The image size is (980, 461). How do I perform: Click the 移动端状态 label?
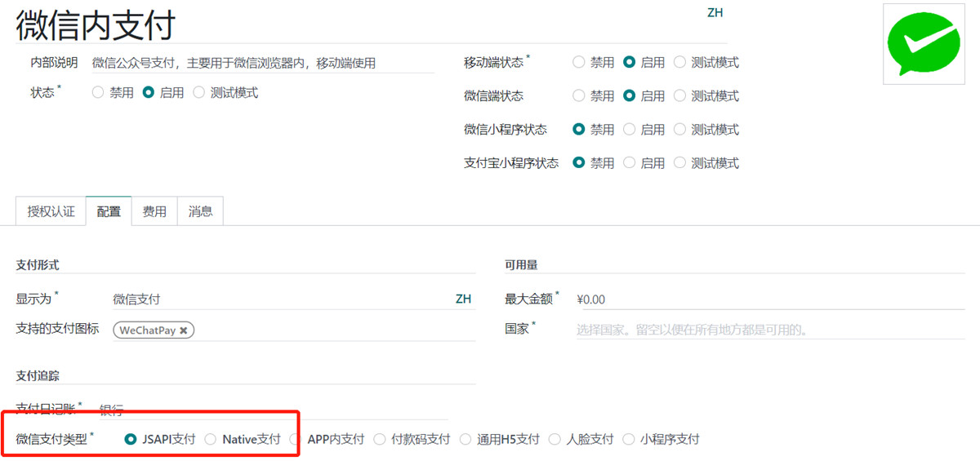point(493,63)
